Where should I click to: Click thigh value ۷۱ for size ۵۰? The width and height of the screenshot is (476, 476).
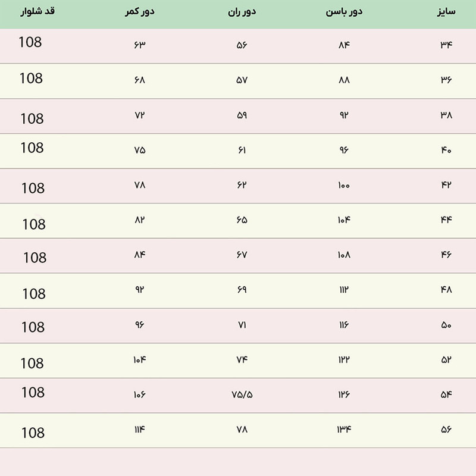click(x=242, y=325)
